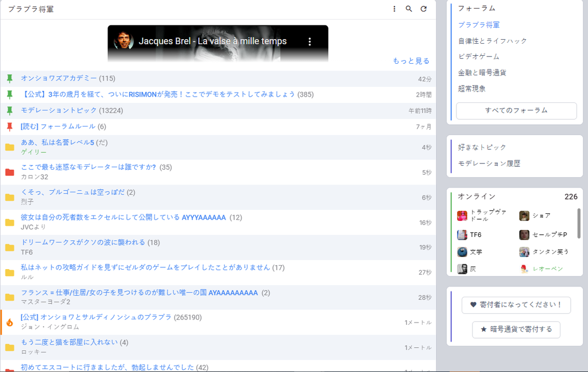Click author name マスターヨーダ2
588x372 pixels.
pos(45,302)
